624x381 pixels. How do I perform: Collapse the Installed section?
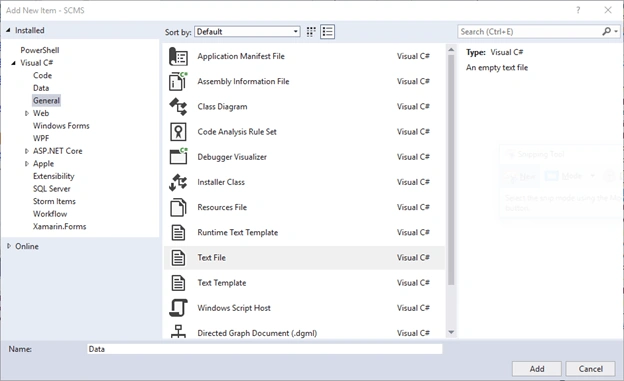[x=8, y=30]
